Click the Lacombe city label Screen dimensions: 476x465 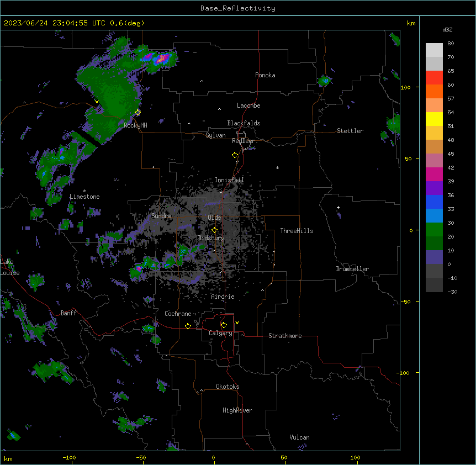(248, 105)
